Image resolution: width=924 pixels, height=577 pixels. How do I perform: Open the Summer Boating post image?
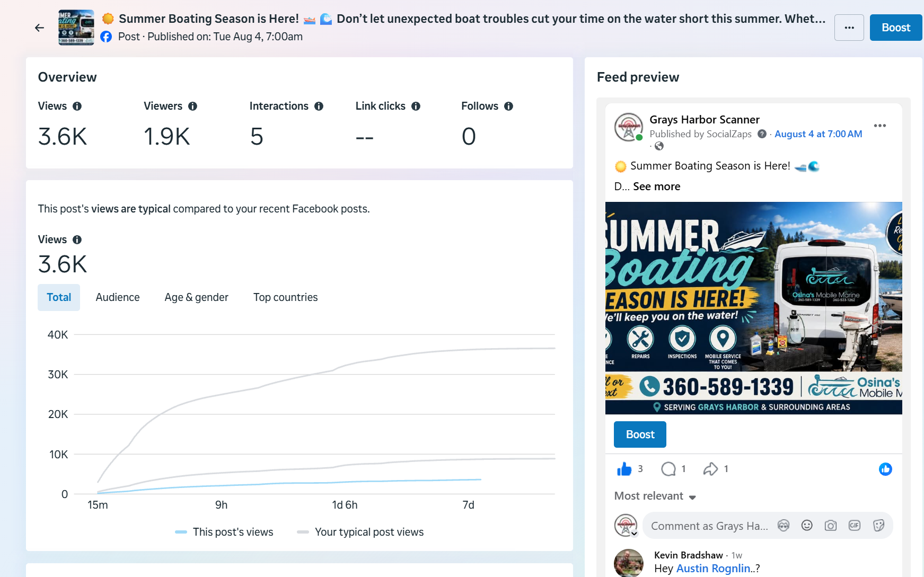coord(754,308)
